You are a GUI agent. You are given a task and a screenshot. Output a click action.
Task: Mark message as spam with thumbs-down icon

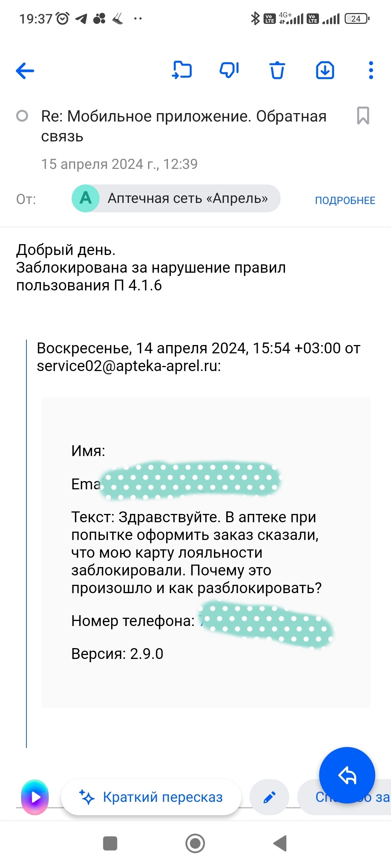pyautogui.click(x=229, y=70)
